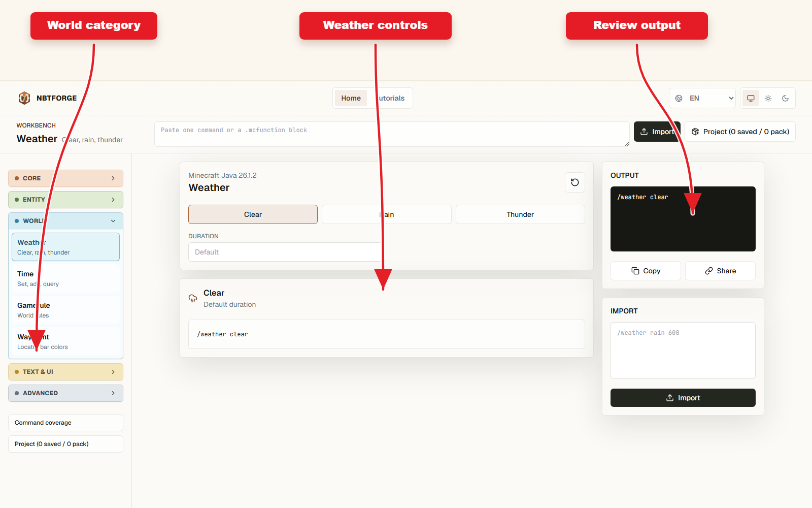The image size is (812, 508).
Task: Click the gray dot beside ADVANCED
Action: (17, 393)
